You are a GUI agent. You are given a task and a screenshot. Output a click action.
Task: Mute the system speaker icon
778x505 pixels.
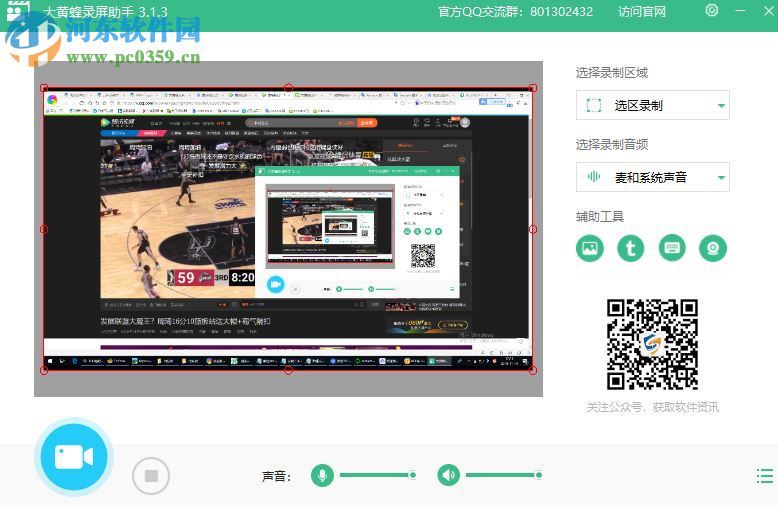449,475
